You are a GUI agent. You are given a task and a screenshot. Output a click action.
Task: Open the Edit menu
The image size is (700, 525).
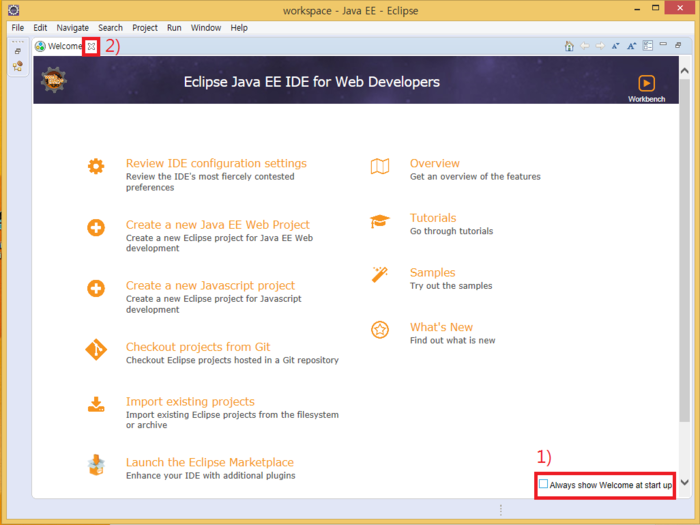[40, 28]
